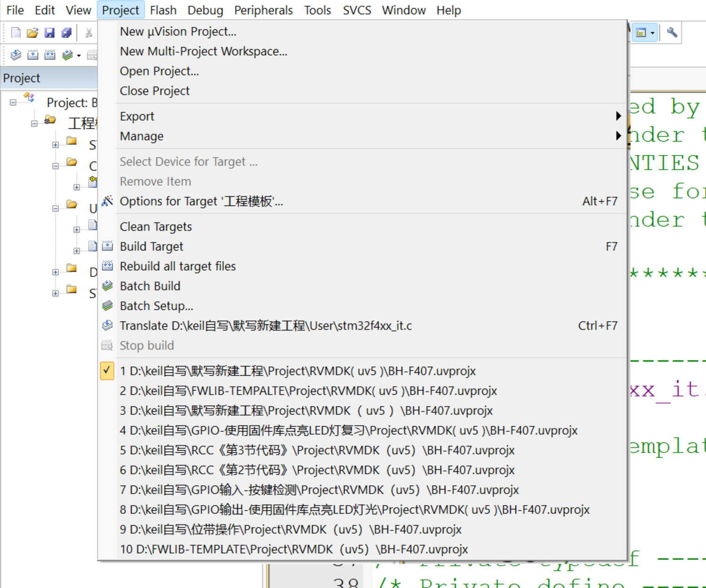This screenshot has height=588, width=706.
Task: Click the Open file toolbar icon
Action: coord(33,33)
